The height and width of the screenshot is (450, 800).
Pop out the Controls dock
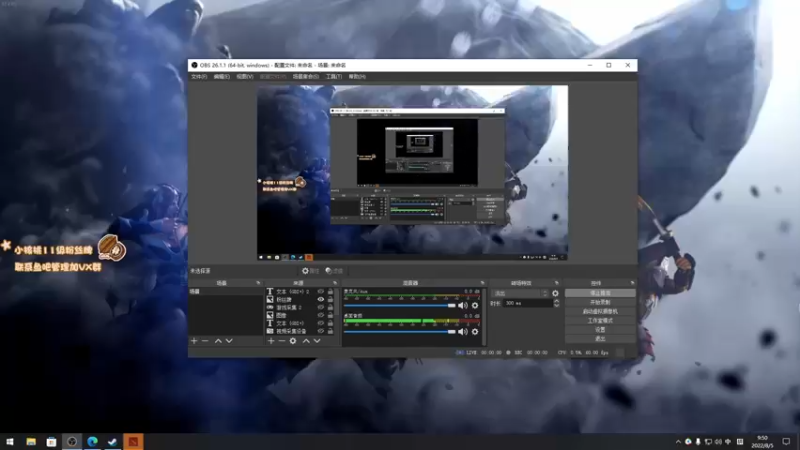[x=633, y=283]
